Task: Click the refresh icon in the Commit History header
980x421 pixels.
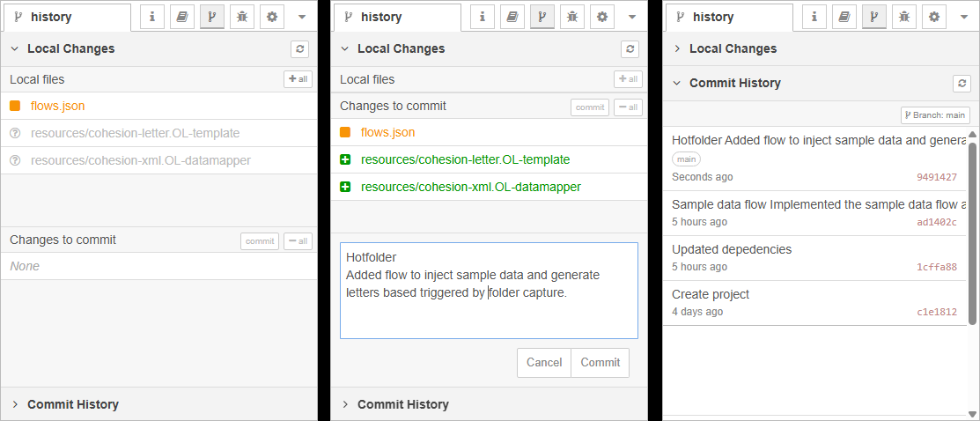Action: [x=962, y=84]
